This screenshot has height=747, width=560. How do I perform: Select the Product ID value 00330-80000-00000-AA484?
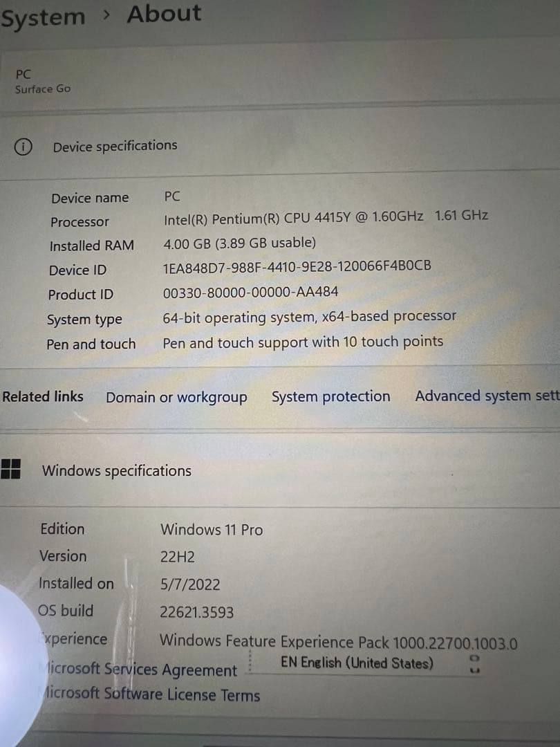(250, 292)
